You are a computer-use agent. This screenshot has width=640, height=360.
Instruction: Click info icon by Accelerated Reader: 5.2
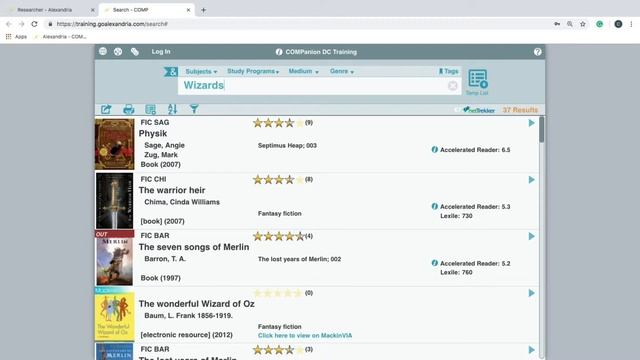[435, 263]
